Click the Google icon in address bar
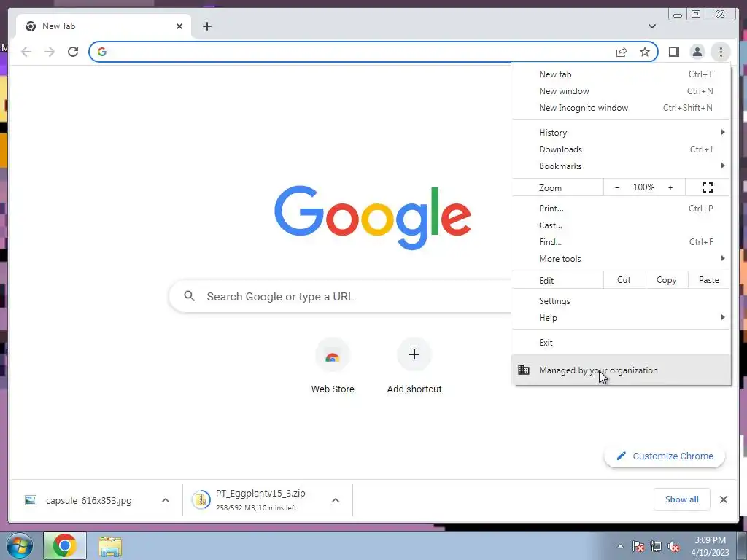The width and height of the screenshot is (747, 560). coord(102,52)
